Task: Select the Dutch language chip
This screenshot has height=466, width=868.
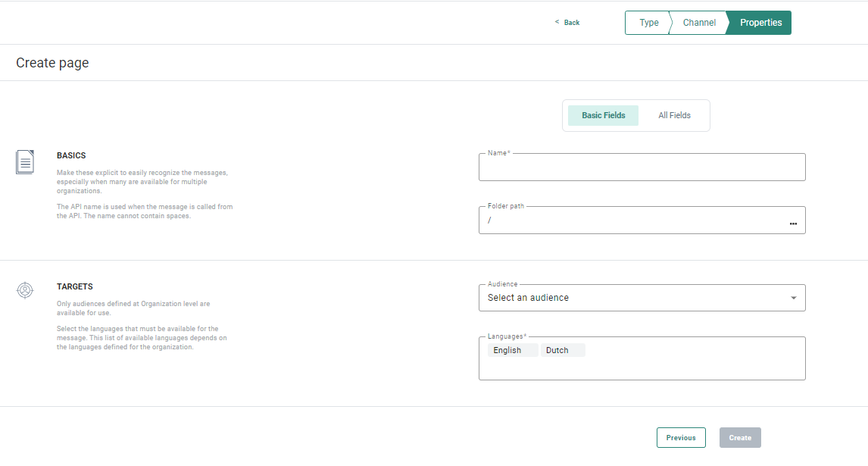Action: point(557,350)
